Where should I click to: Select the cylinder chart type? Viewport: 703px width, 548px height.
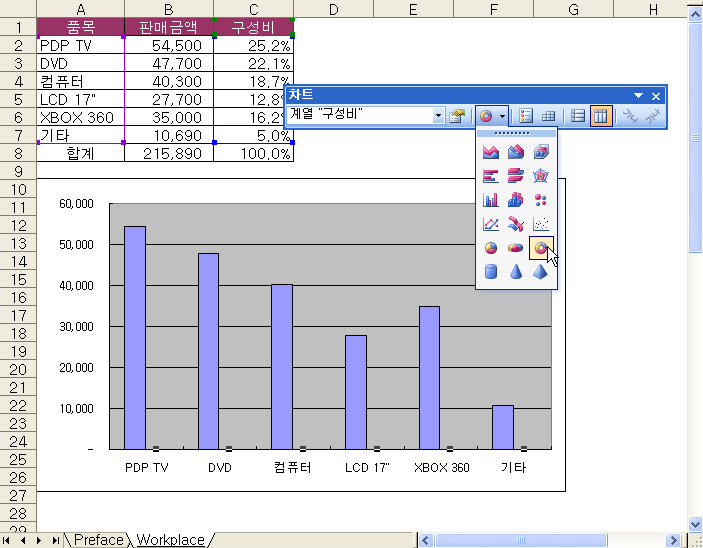tap(491, 271)
